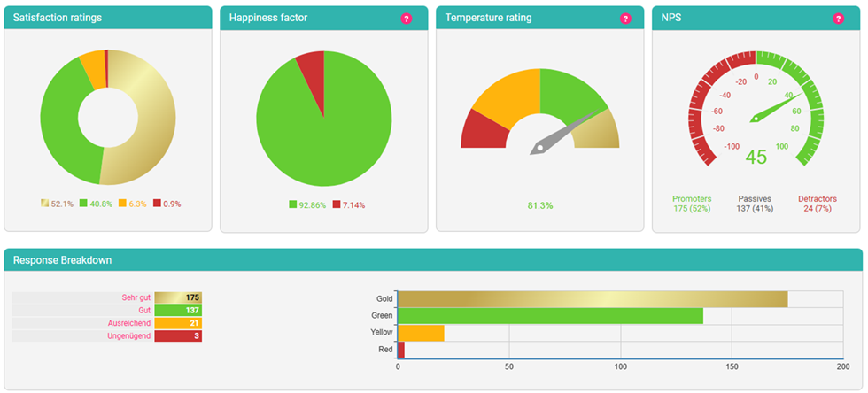868x393 pixels.
Task: Open the help icon on Temperature rating
Action: coord(625,19)
